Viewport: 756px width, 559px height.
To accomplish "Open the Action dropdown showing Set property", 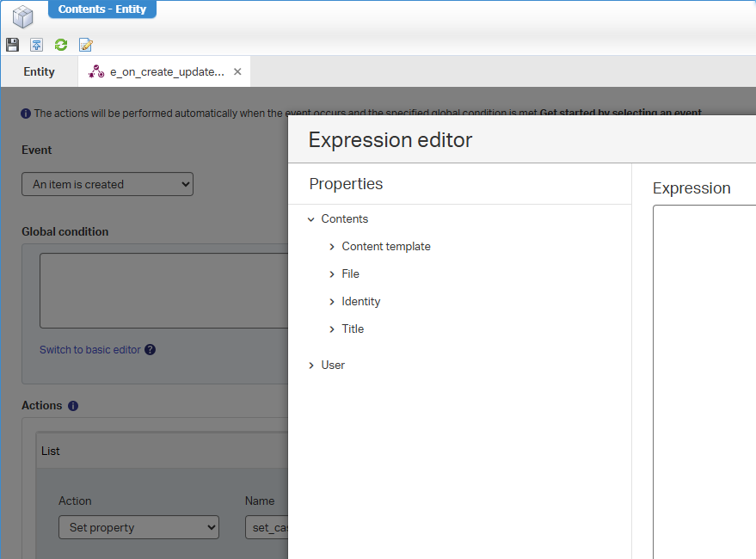I will pyautogui.click(x=138, y=527).
